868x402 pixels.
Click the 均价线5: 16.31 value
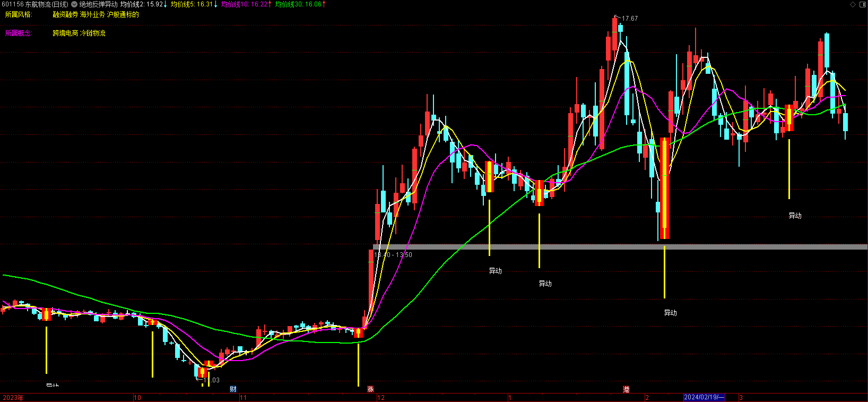point(192,4)
